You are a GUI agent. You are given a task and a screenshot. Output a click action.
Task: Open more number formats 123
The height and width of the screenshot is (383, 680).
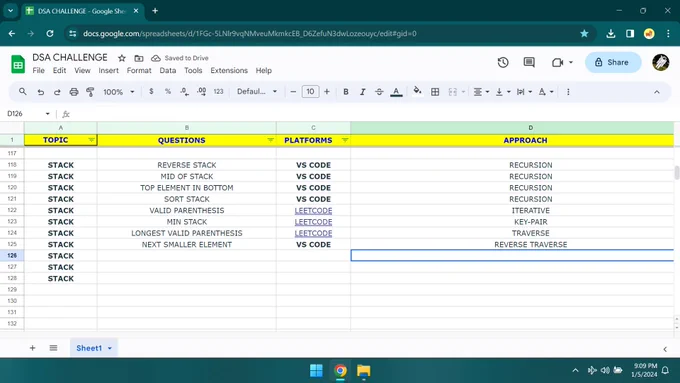[x=218, y=92]
